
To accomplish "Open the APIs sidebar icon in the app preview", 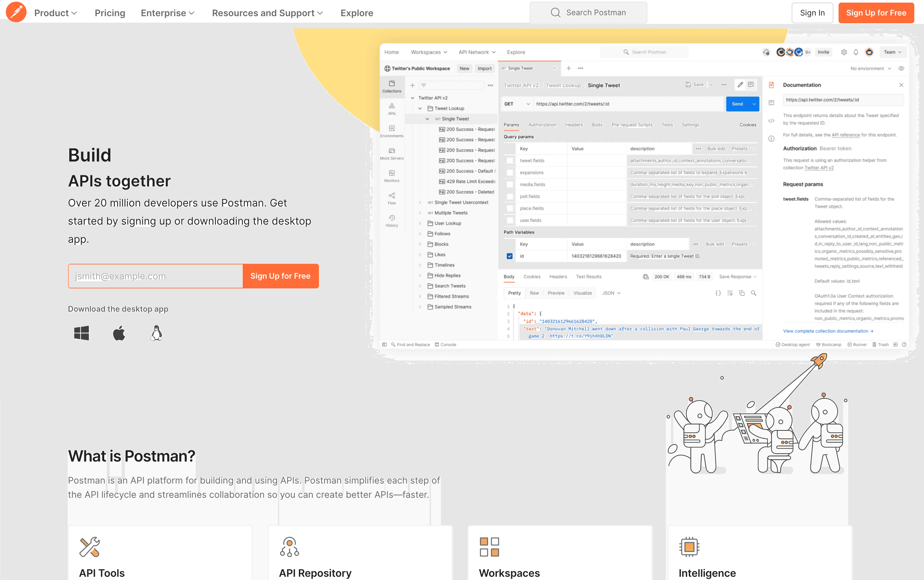I will click(391, 109).
